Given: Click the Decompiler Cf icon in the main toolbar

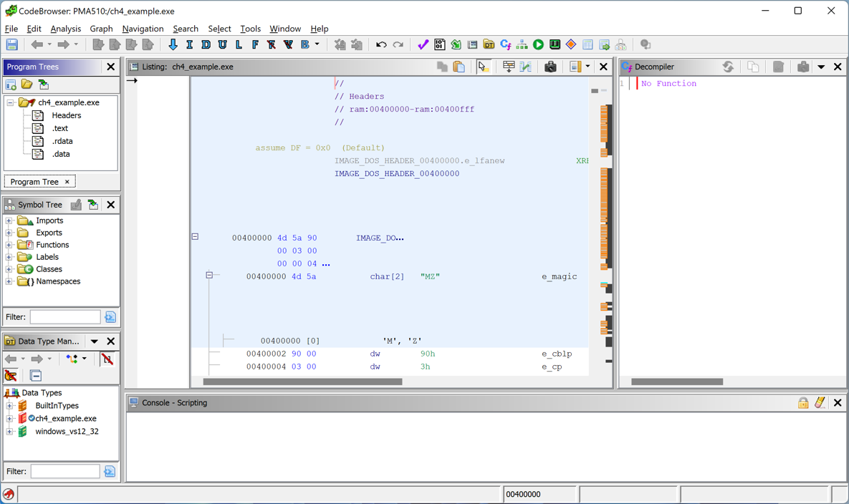Looking at the screenshot, I should click(506, 45).
